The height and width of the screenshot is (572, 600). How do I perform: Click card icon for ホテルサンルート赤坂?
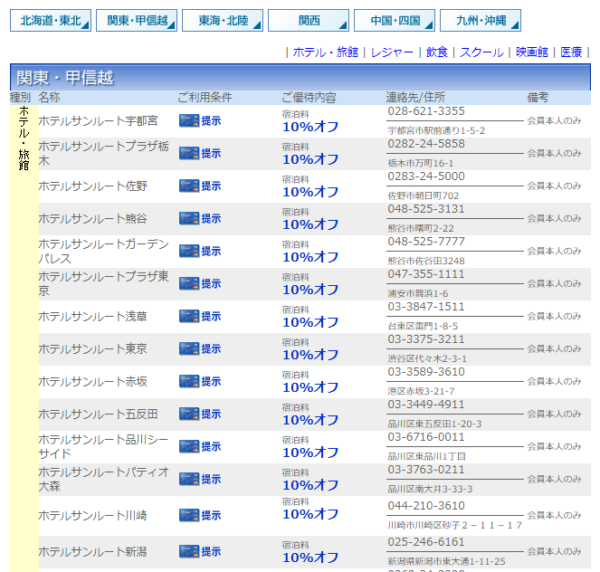pyautogui.click(x=189, y=381)
